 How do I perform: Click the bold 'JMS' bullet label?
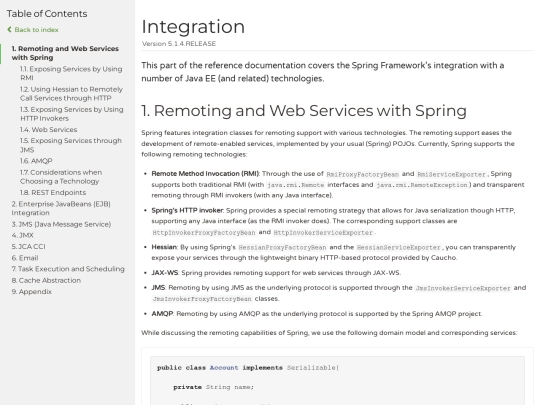pyautogui.click(x=158, y=288)
